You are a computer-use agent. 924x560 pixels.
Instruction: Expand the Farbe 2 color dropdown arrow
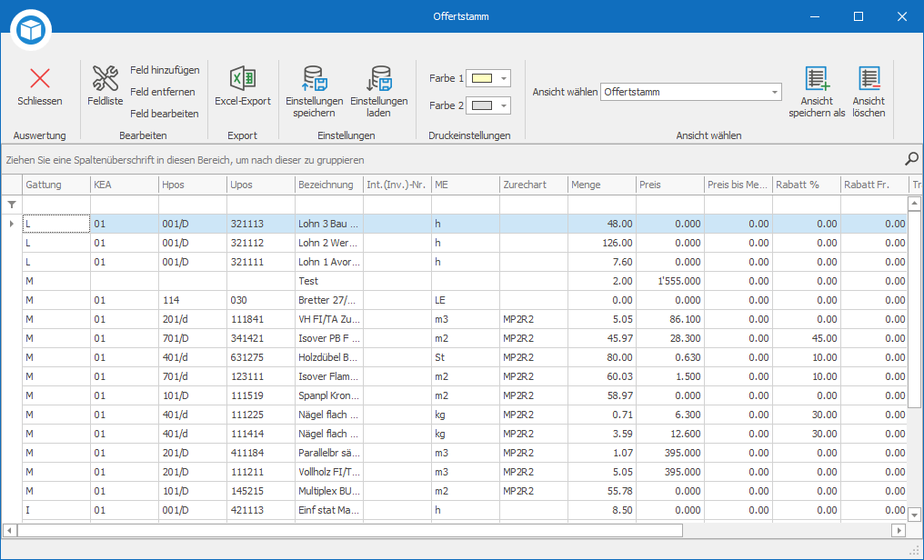(x=503, y=106)
